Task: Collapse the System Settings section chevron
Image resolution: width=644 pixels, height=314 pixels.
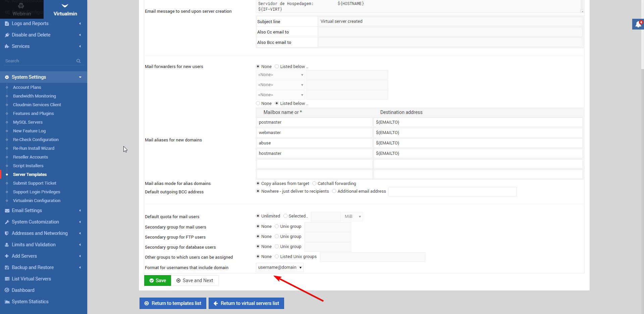Action: (80, 77)
